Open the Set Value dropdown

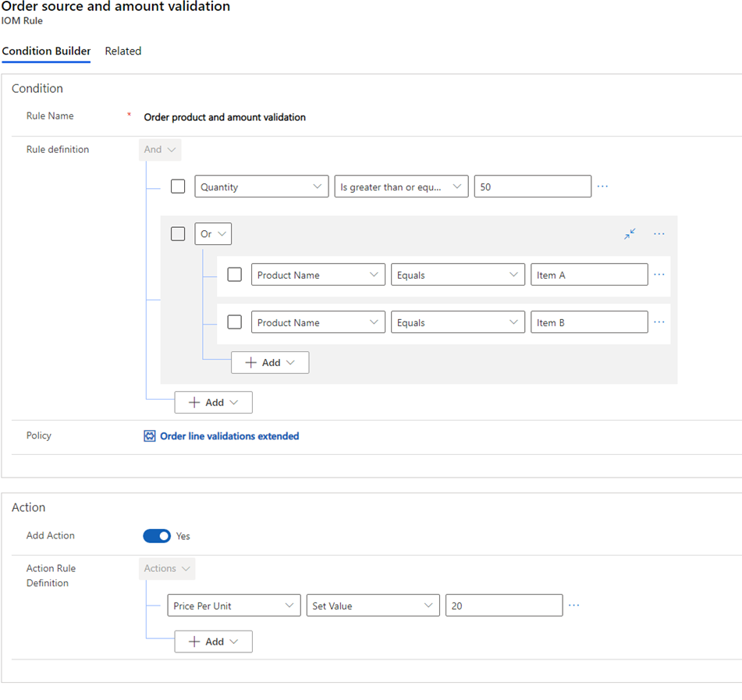tap(373, 606)
